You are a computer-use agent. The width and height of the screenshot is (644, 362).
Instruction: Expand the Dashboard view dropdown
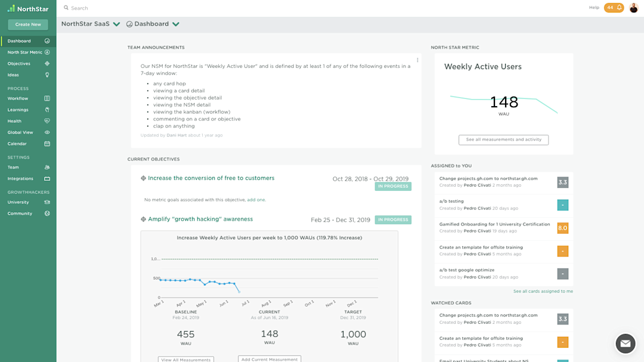pos(176,24)
